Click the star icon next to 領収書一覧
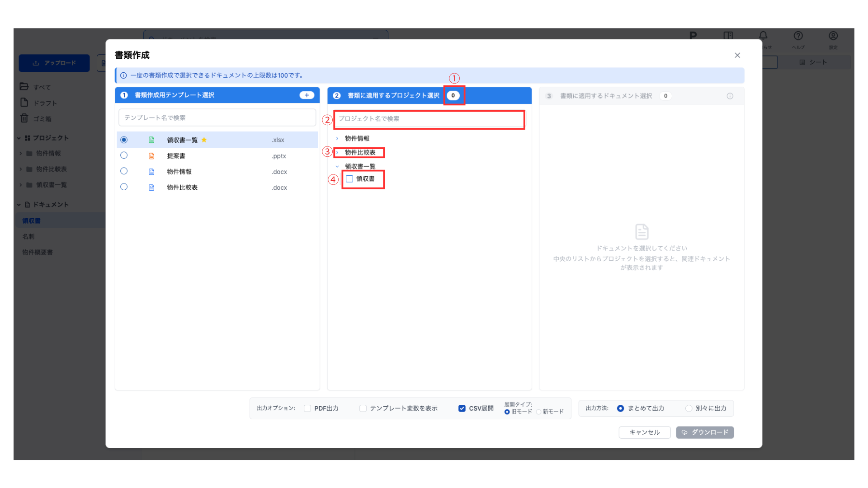Screen dimensions: 868x488 coord(204,140)
